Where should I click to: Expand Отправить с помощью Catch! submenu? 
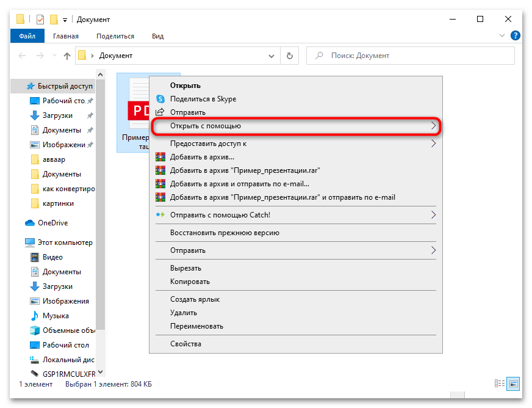(x=296, y=215)
